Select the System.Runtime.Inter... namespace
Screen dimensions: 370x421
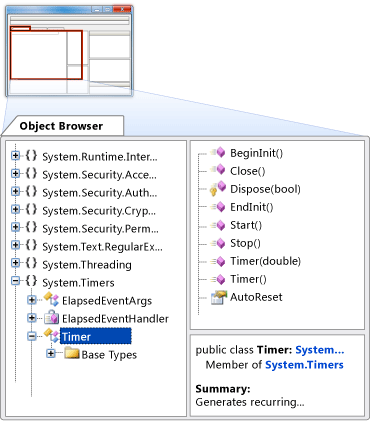coord(100,156)
